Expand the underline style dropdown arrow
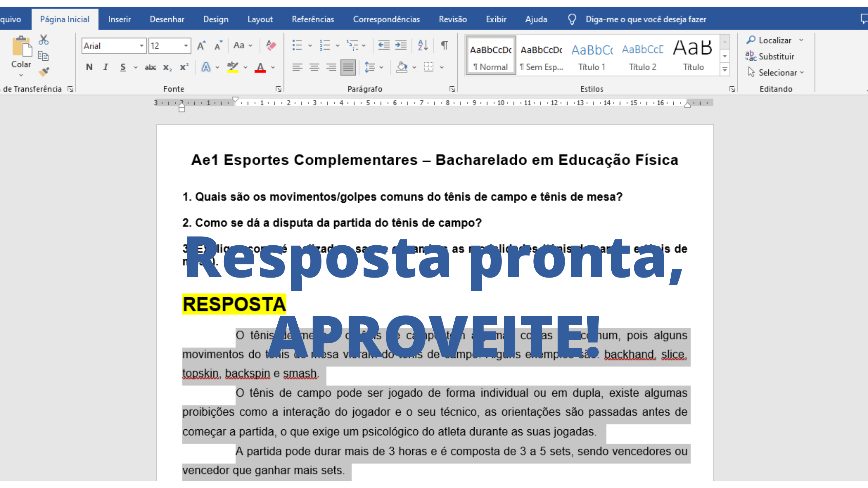Screen dimensions: 868x488 pos(136,67)
